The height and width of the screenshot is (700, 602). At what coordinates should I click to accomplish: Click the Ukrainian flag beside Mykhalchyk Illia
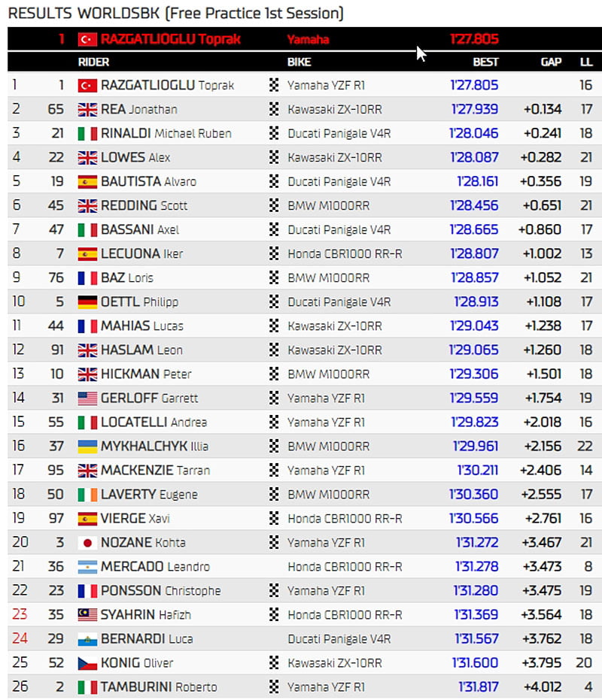[x=87, y=447]
